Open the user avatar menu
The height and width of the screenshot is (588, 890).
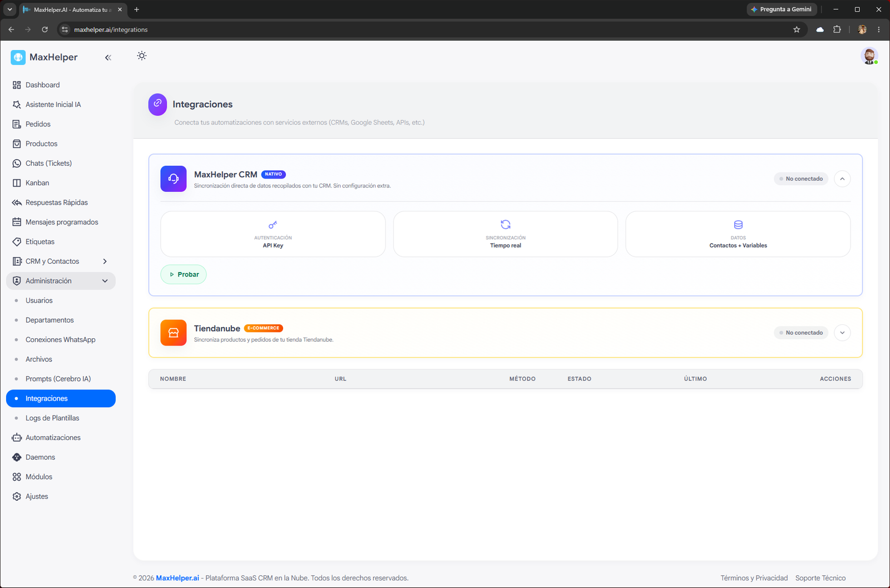pyautogui.click(x=869, y=56)
